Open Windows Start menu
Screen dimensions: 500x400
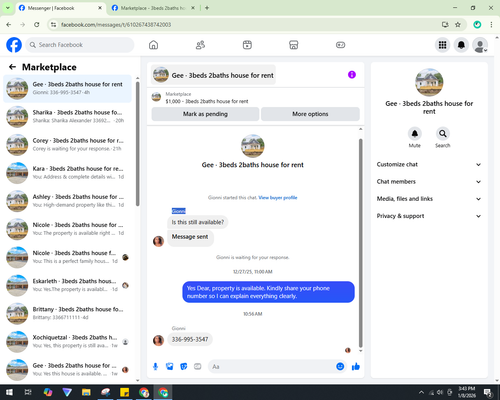tap(9, 392)
